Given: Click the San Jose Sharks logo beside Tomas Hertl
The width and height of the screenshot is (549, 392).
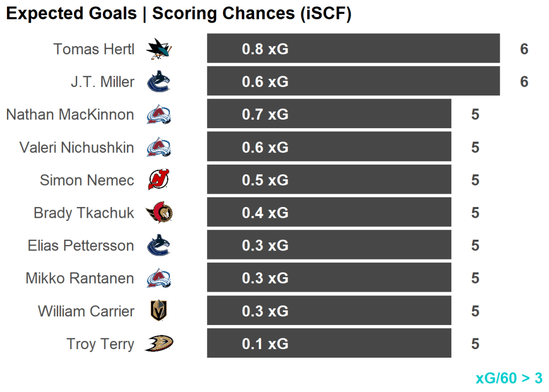Looking at the screenshot, I should click(159, 49).
